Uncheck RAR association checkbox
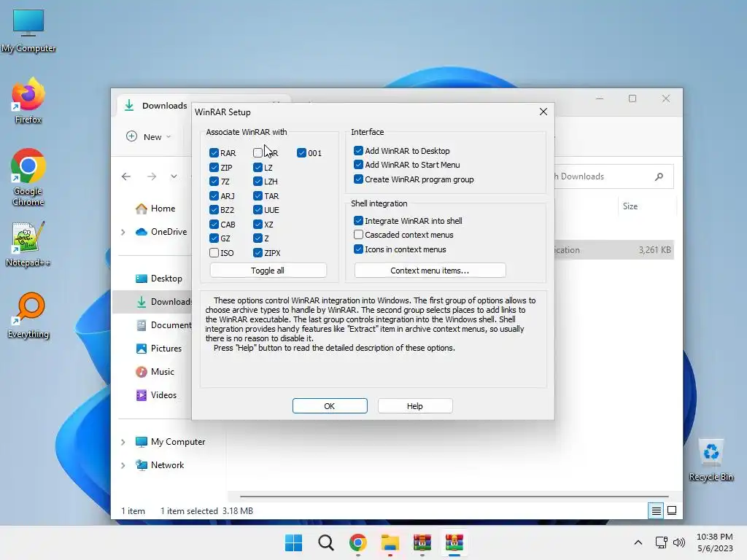The width and height of the screenshot is (747, 560). point(214,153)
